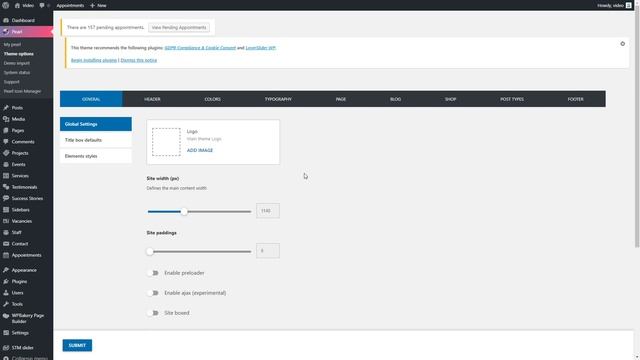Click the Pearl theme icon in sidebar
Screen dimensions: 640x360
tap(6, 31)
